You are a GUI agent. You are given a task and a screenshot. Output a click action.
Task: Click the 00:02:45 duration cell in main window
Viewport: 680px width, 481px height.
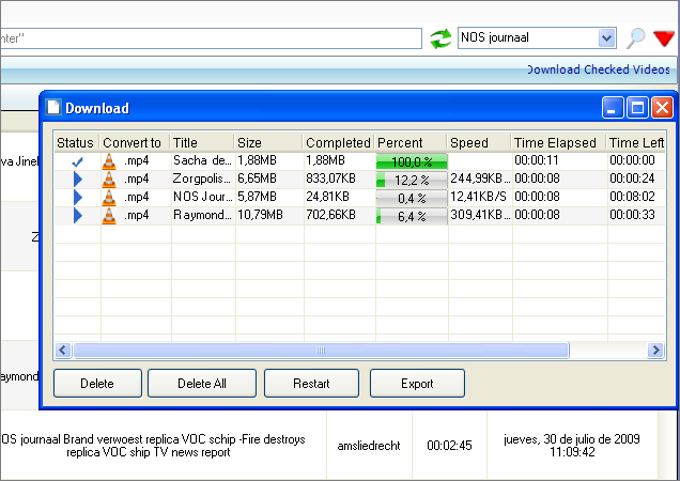449,445
